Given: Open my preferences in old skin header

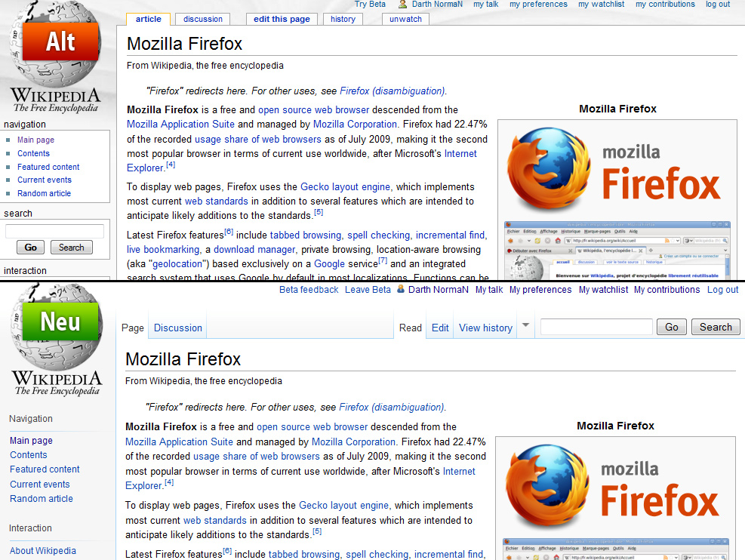Looking at the screenshot, I should pyautogui.click(x=538, y=5).
